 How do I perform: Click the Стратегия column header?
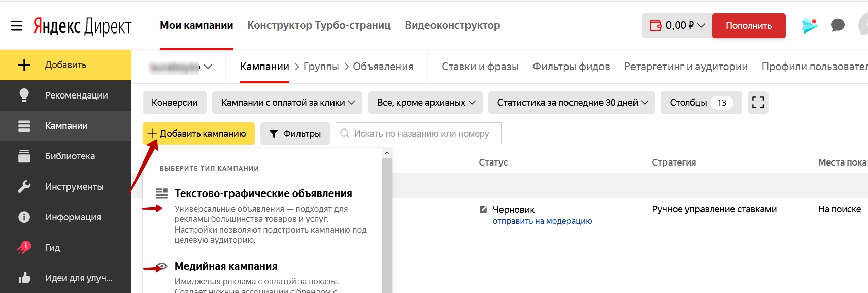coord(674,162)
